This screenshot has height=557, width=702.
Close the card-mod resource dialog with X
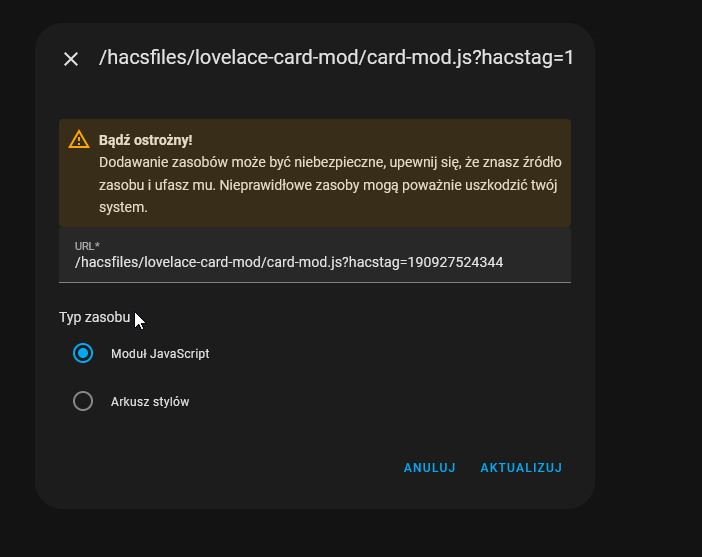point(71,59)
